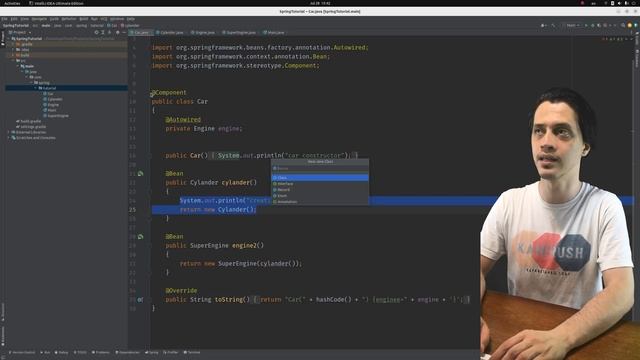Open the Profiler tool window
The height and width of the screenshot is (360, 640).
(171, 352)
